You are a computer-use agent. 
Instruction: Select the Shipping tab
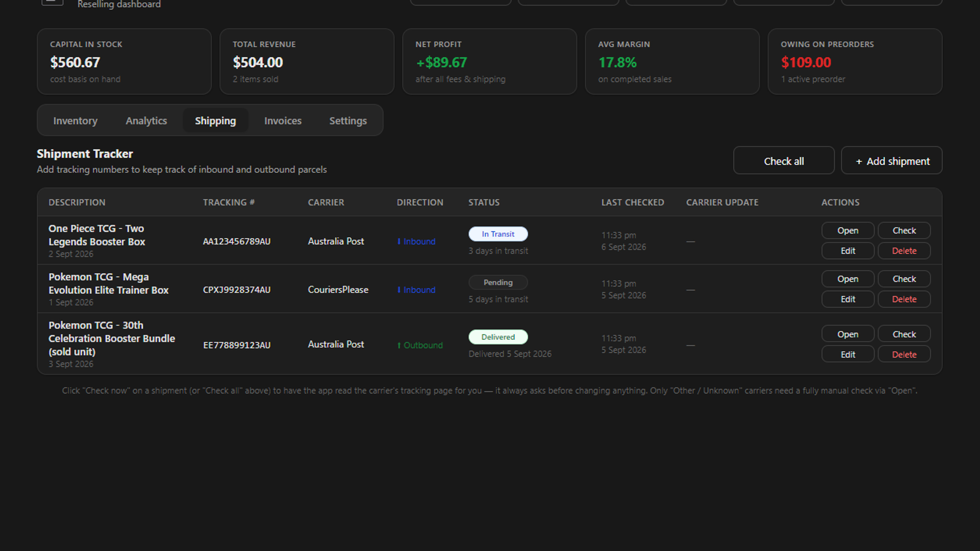(x=216, y=121)
